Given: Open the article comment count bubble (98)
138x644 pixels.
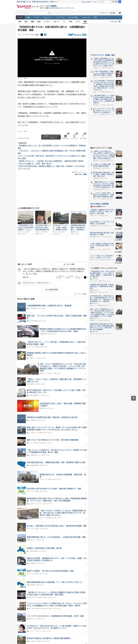Looking at the screenshot, I should (32, 35).
